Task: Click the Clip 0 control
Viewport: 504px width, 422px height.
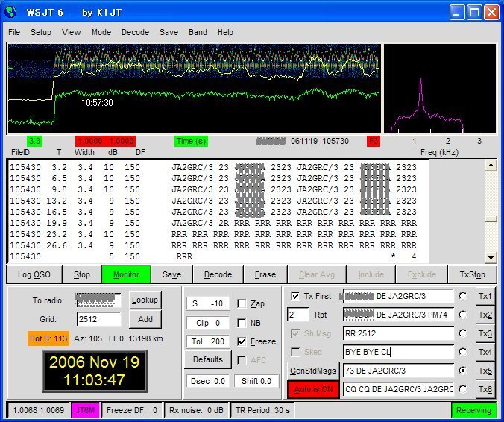Action: coord(208,323)
